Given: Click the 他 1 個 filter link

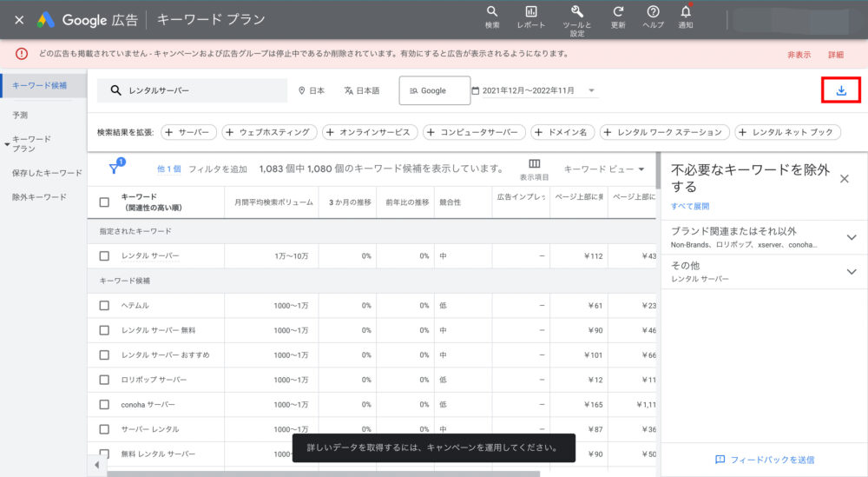Looking at the screenshot, I should click(169, 169).
